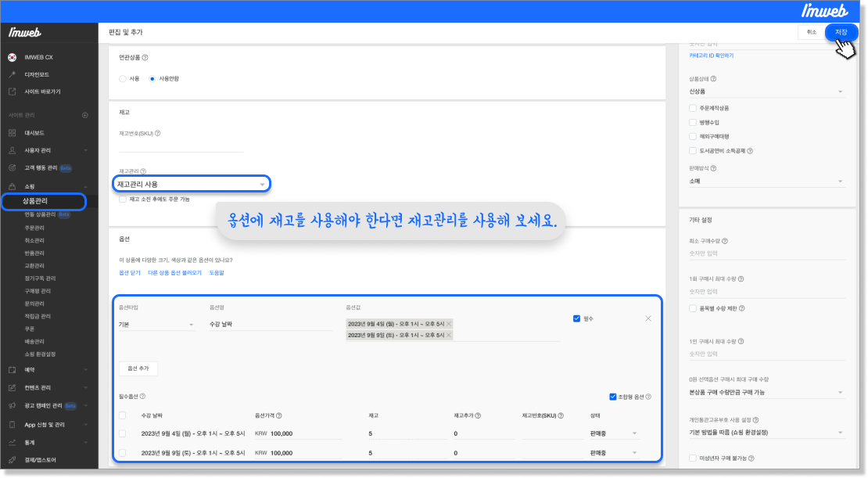
Task: Click the 대시보드 grid icon in sidebar
Action: pyautogui.click(x=12, y=133)
